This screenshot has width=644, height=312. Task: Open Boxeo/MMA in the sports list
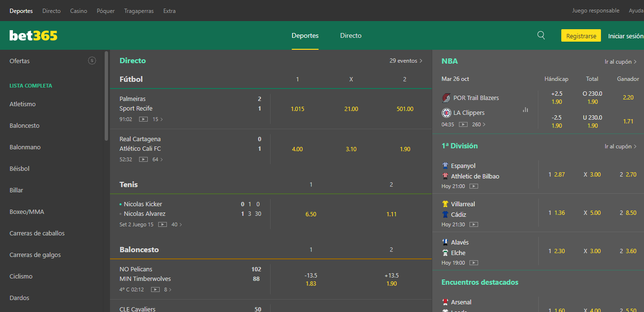tap(27, 212)
